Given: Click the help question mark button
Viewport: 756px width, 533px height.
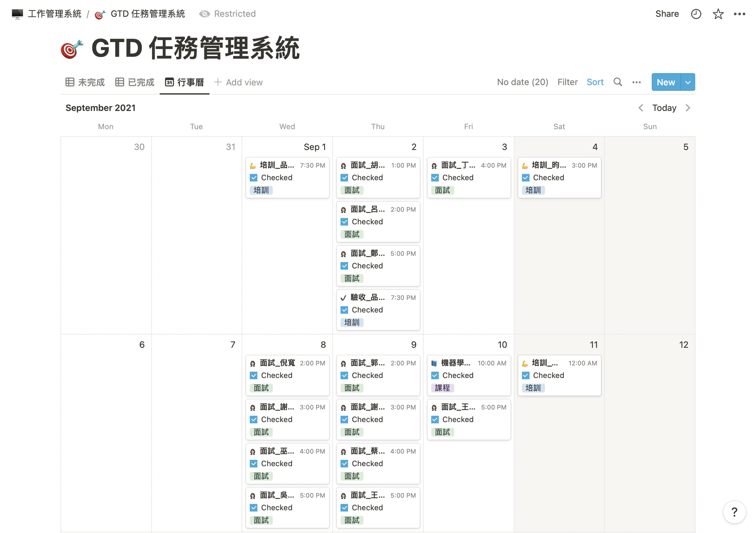Looking at the screenshot, I should pos(734,512).
